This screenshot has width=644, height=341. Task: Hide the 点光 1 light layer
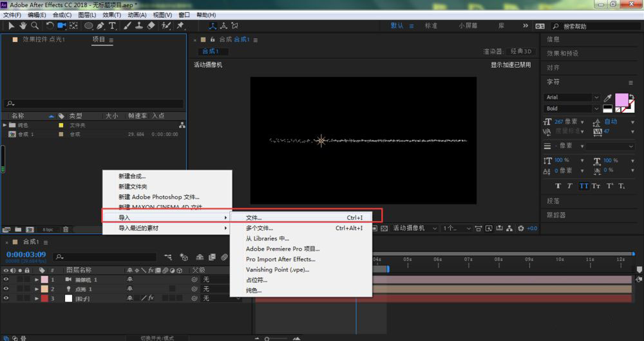[x=6, y=289]
